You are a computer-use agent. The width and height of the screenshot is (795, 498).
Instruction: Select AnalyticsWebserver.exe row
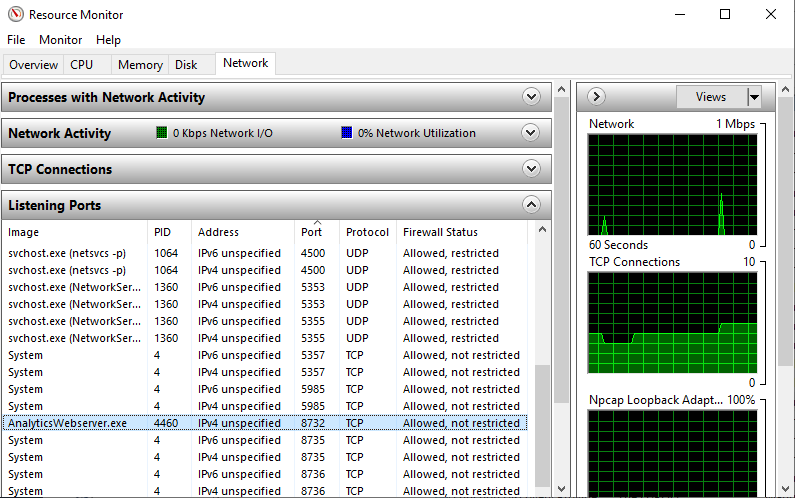[265, 423]
